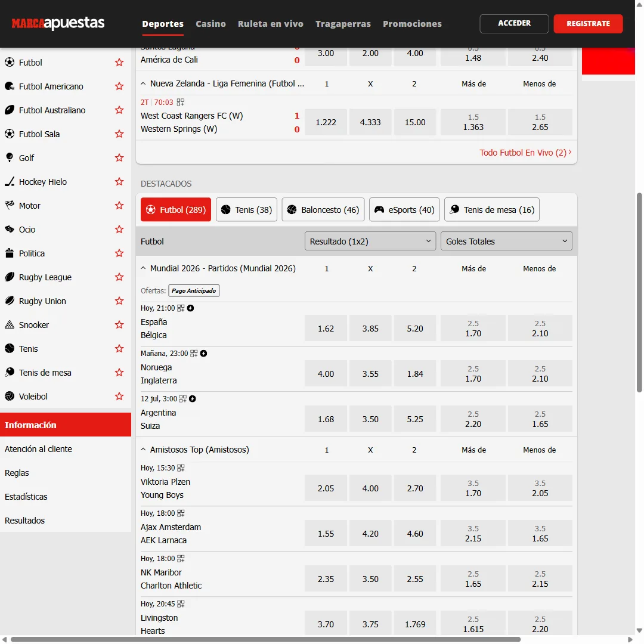Click the Voleibol ball icon
The height and width of the screenshot is (644, 644).
pos(10,396)
